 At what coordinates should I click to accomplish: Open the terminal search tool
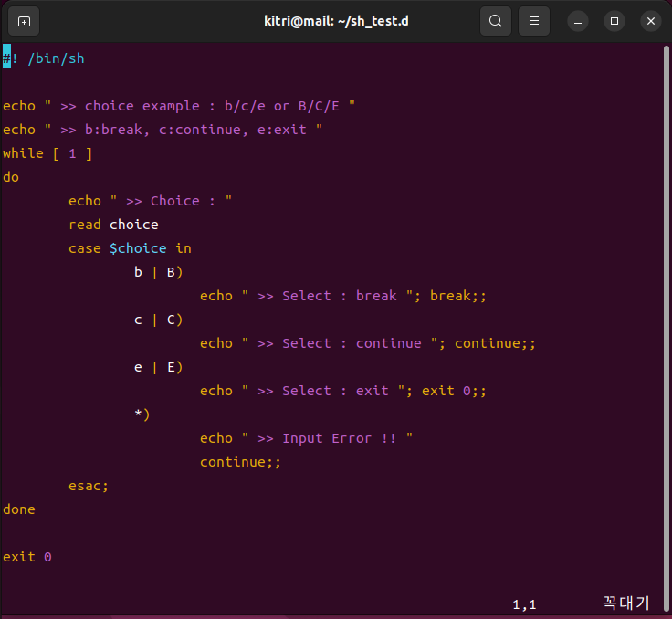(x=496, y=21)
